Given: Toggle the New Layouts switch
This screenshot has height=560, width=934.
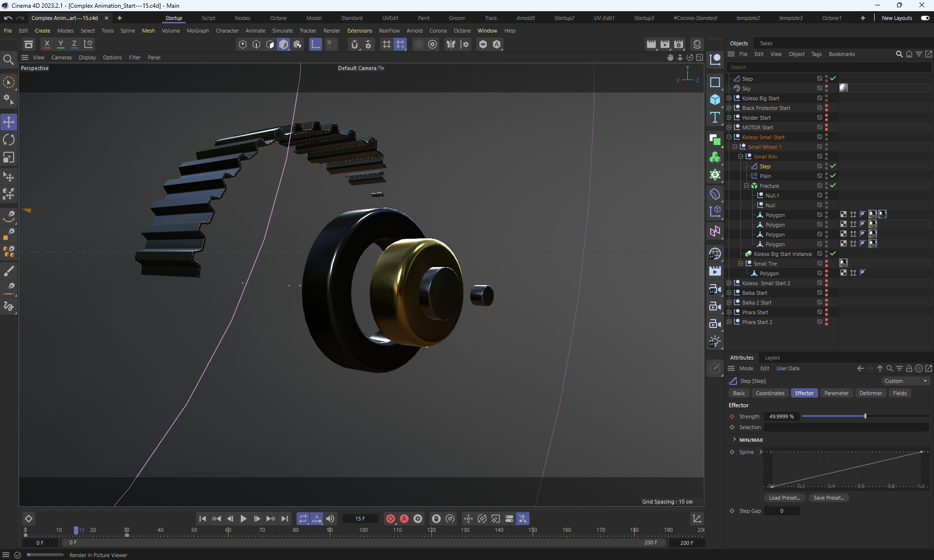Looking at the screenshot, I should pos(925,18).
